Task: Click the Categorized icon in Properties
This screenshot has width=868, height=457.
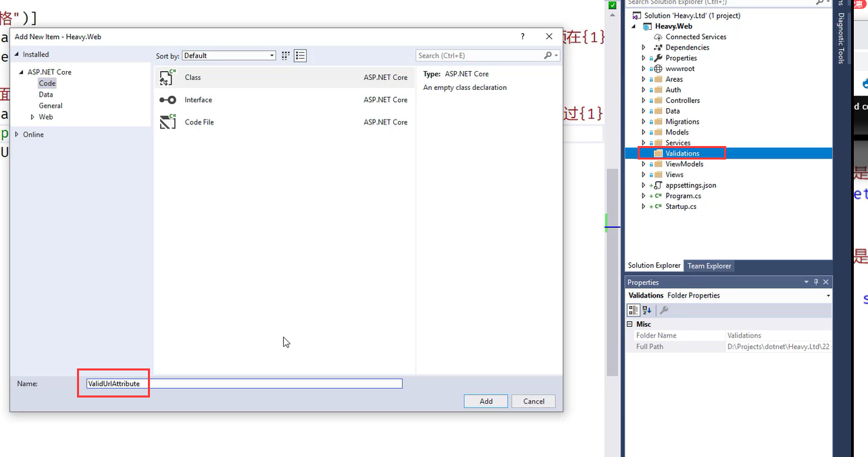Action: [x=633, y=310]
